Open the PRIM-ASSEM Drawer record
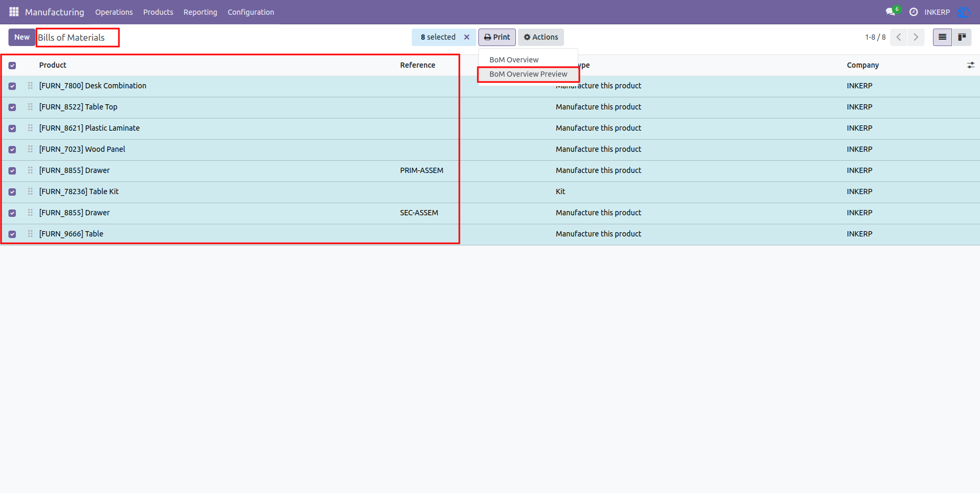 click(x=490, y=170)
